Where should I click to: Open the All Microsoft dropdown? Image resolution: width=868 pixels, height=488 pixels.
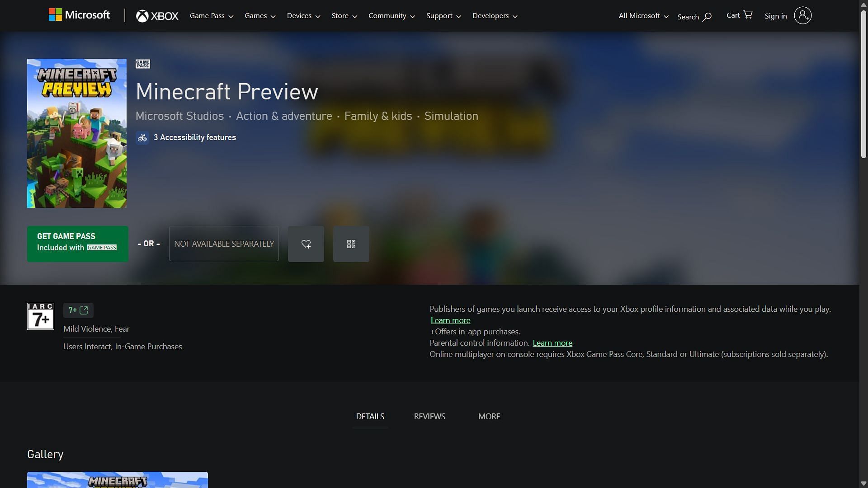click(x=643, y=16)
